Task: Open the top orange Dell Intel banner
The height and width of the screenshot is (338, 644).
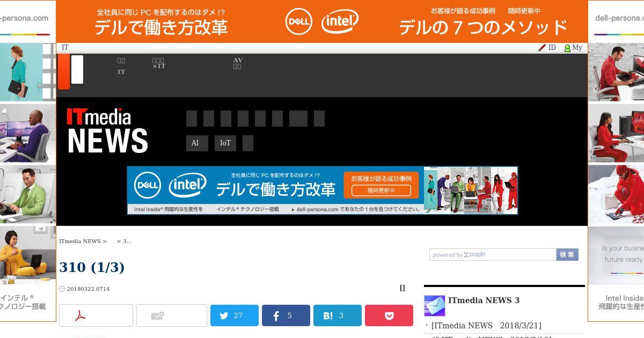Action: tap(322, 21)
